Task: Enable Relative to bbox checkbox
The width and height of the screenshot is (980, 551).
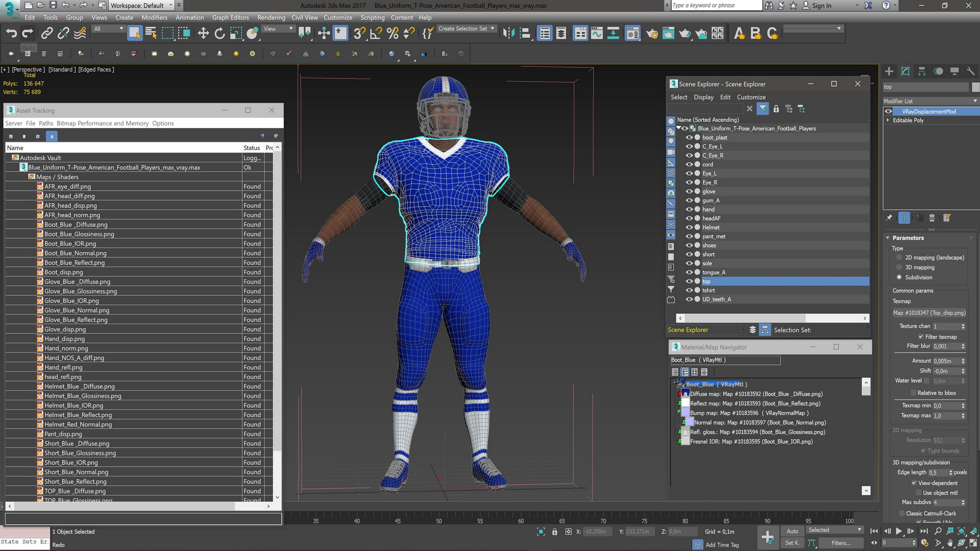Action: pyautogui.click(x=913, y=393)
